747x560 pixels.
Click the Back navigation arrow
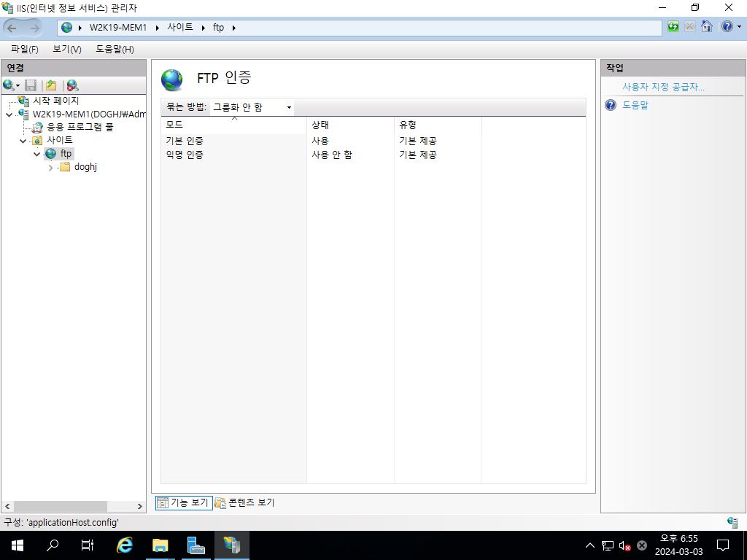[12, 28]
